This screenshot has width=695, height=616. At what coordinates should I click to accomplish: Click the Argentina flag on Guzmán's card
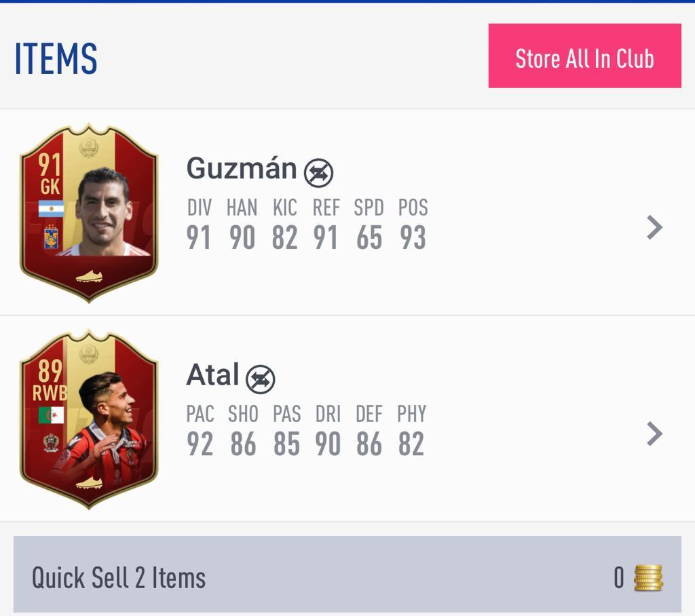coord(51,208)
